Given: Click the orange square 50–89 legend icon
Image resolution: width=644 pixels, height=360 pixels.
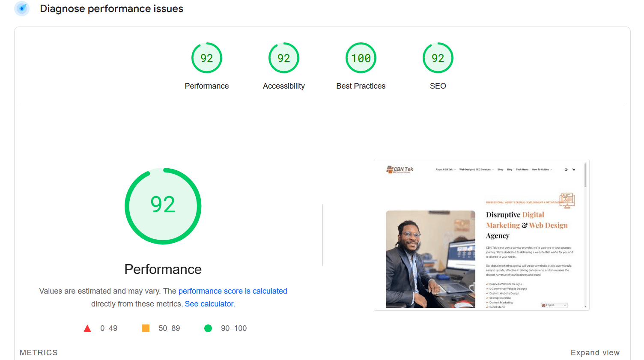Looking at the screenshot, I should tap(146, 328).
